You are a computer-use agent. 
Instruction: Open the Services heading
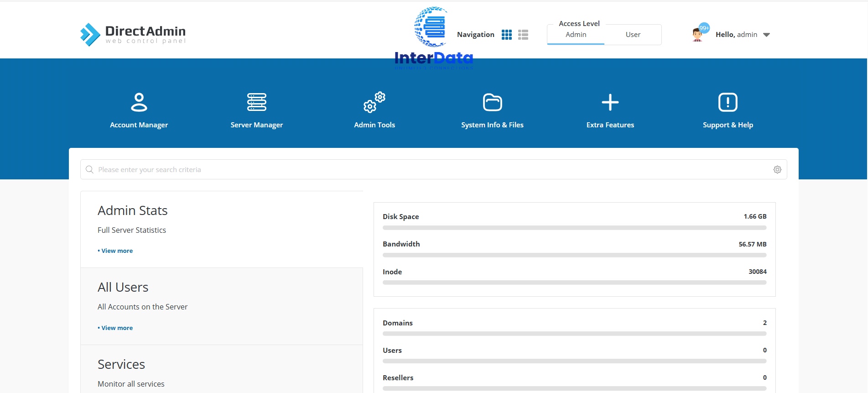[x=121, y=364]
